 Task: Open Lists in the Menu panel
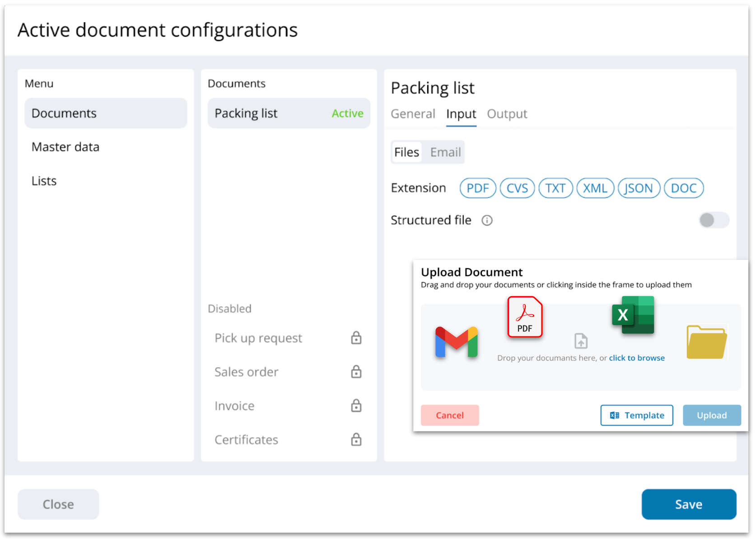[106, 181]
